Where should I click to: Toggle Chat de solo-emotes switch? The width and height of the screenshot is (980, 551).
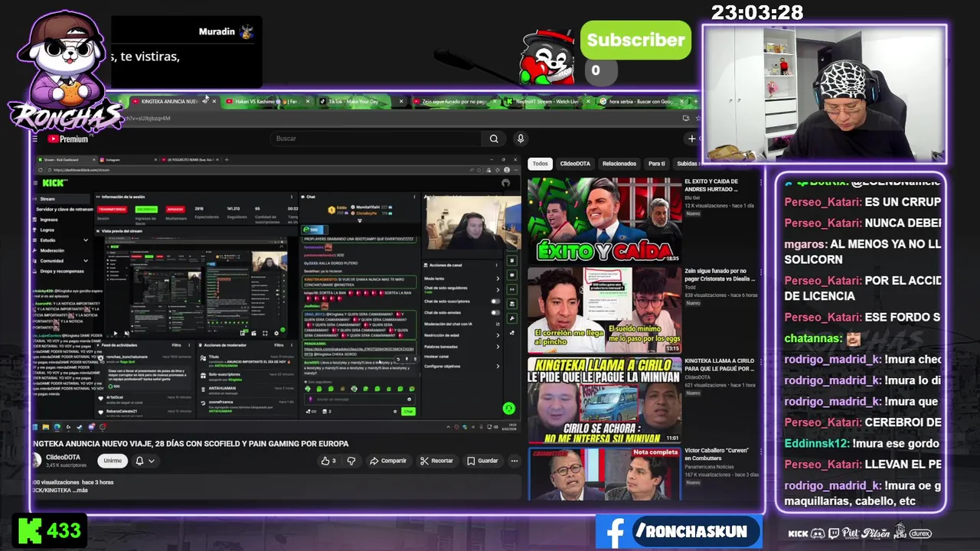(x=495, y=312)
